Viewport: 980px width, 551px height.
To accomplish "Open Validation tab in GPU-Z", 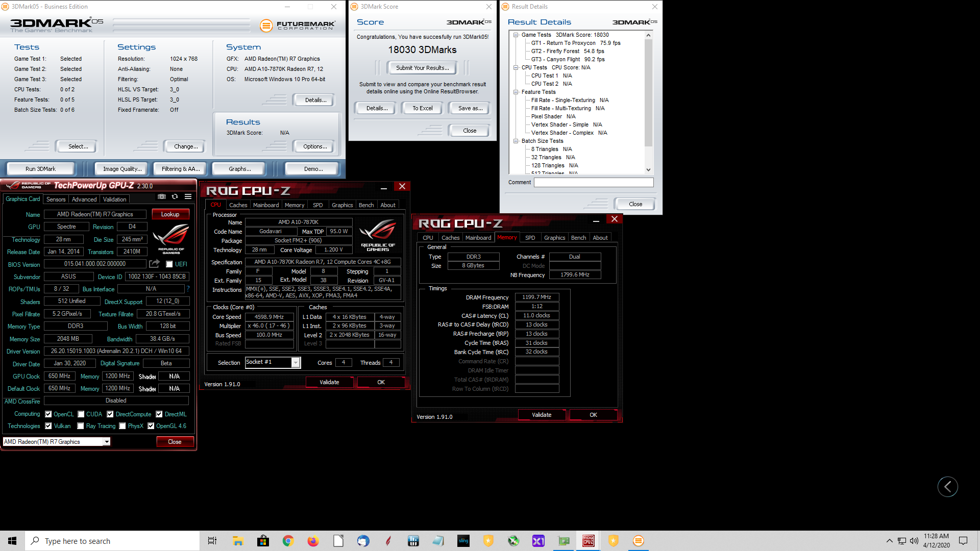I will [x=114, y=199].
